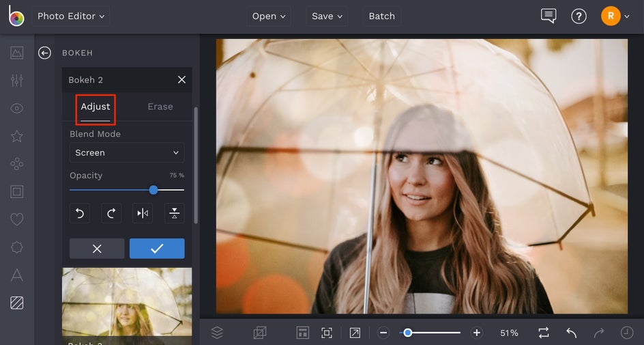Click the Opacity slider handle
The height and width of the screenshot is (345, 644).
153,190
